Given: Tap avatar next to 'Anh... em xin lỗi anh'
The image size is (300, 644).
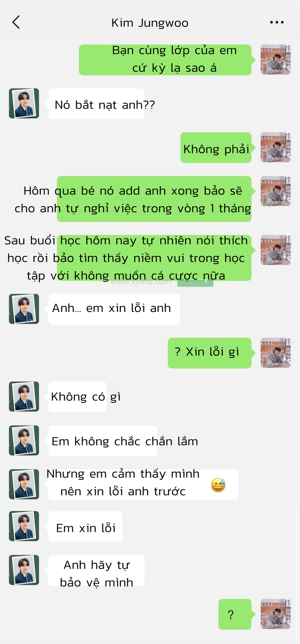Looking at the screenshot, I should coord(24,309).
